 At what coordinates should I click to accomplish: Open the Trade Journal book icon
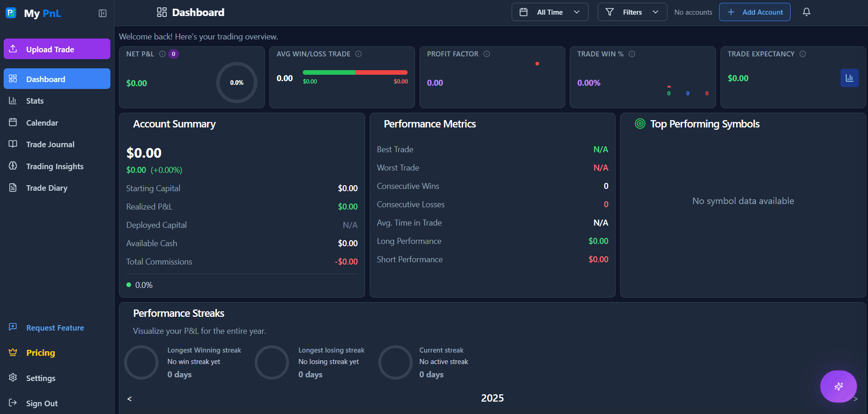tap(14, 144)
